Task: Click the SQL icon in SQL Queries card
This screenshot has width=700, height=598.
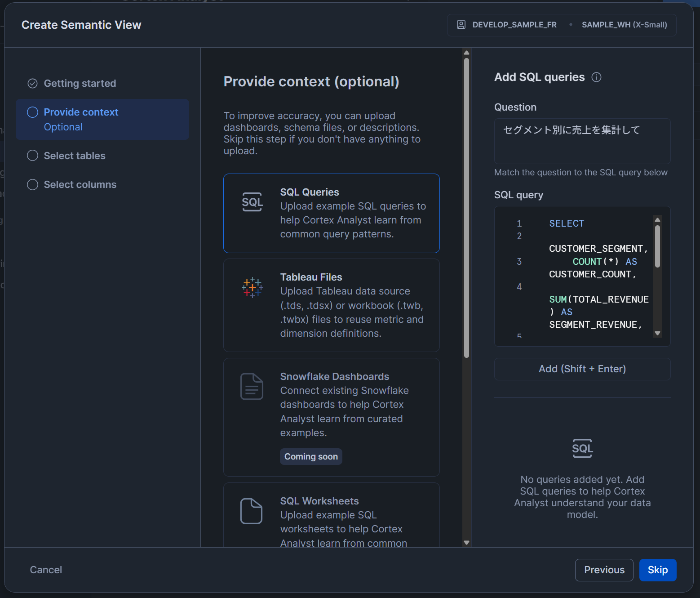Action: (x=252, y=202)
